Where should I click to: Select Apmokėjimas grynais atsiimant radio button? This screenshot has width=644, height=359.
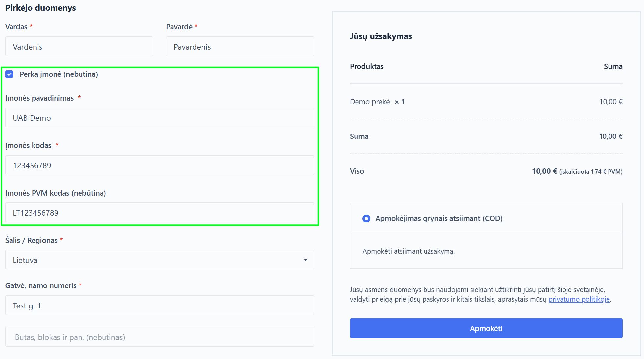tap(366, 219)
